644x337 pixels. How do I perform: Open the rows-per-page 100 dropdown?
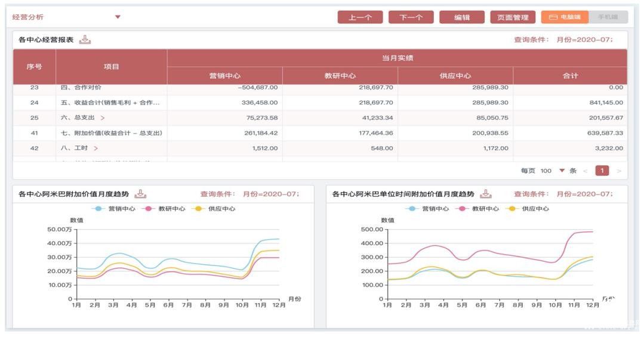point(562,171)
